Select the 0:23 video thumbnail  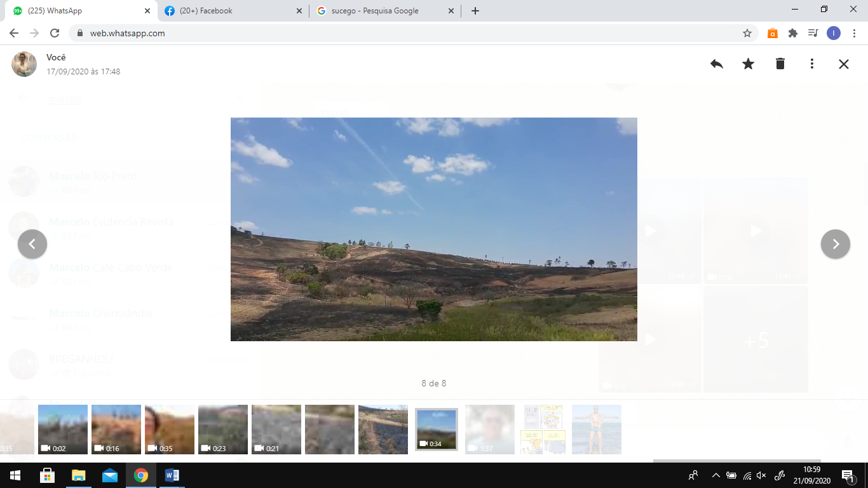(223, 430)
